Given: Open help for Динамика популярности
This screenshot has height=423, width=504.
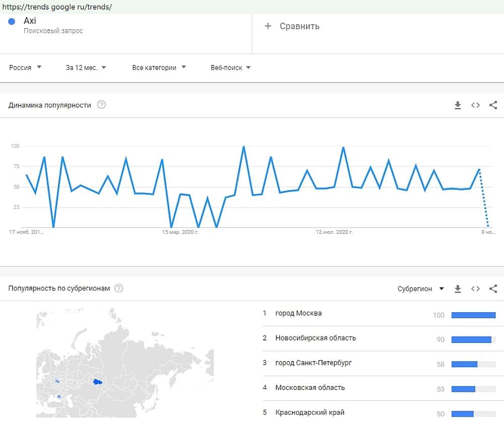Looking at the screenshot, I should tap(101, 105).
